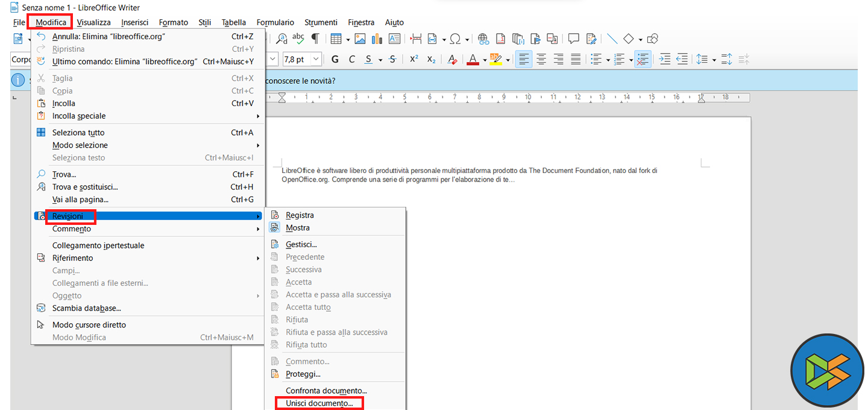Toggle bold formatting with the G button
This screenshot has height=410, width=868.
(x=335, y=59)
